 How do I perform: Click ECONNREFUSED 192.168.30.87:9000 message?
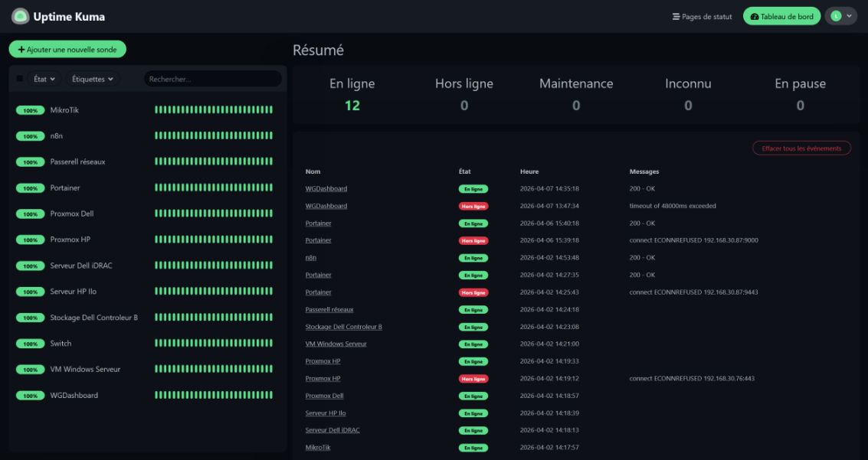pos(693,240)
